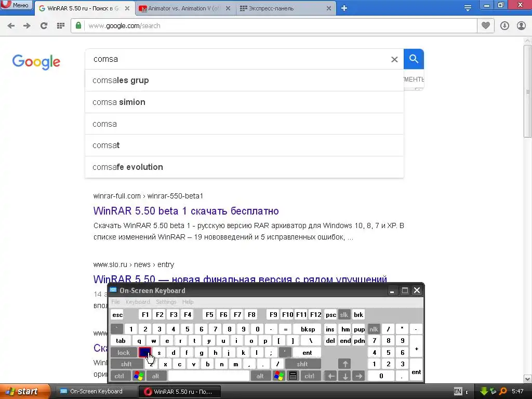Click left Windows logo key on keyboard
532x399 pixels.
[x=139, y=376]
